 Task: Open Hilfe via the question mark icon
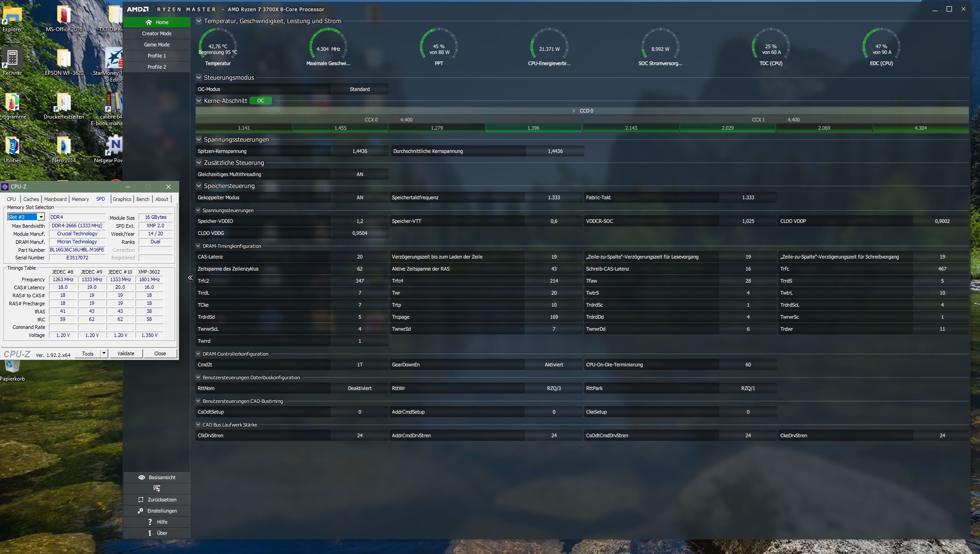[150, 522]
